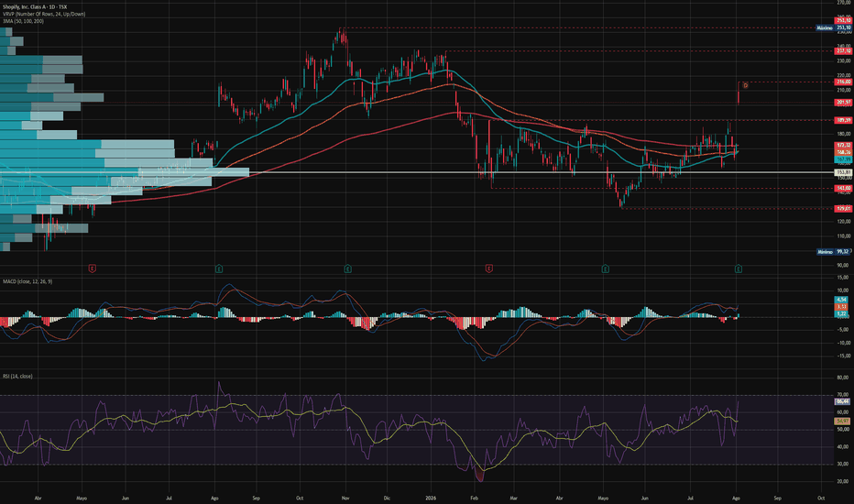Click the red 216,00 price level label
Screen dimensions: 854x504
pos(843,82)
